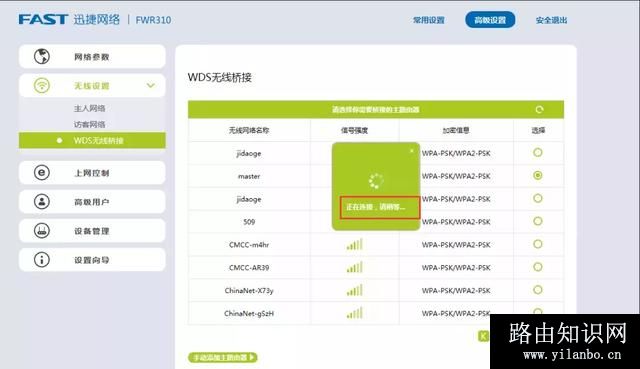Click the 'ChinaNet-X73y' network name

[249, 290]
